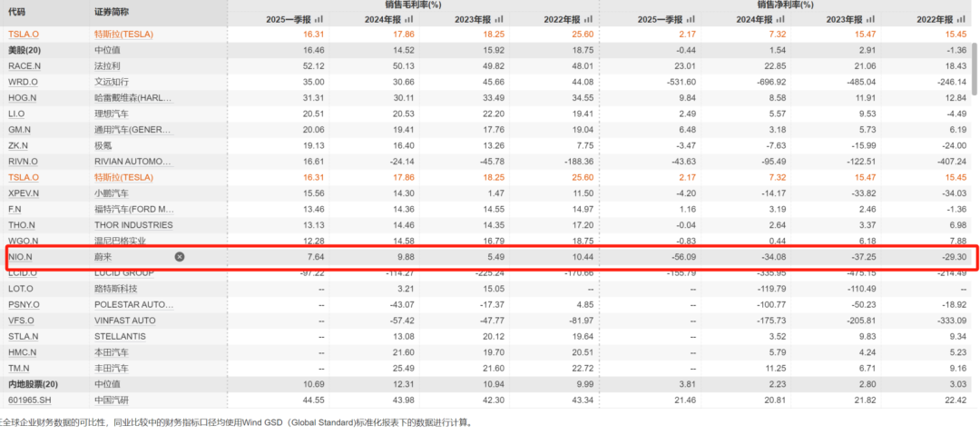Select US median gross margin 16.46
This screenshot has height=435, width=980.
click(x=312, y=50)
